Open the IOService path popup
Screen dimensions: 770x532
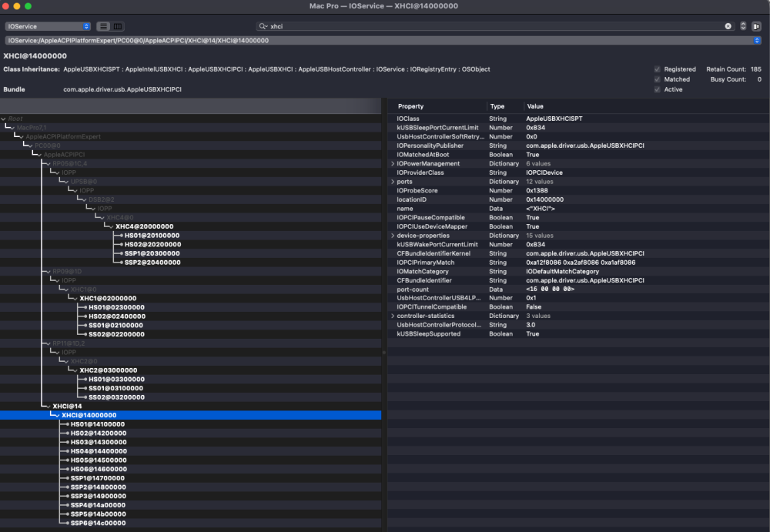tap(383, 41)
